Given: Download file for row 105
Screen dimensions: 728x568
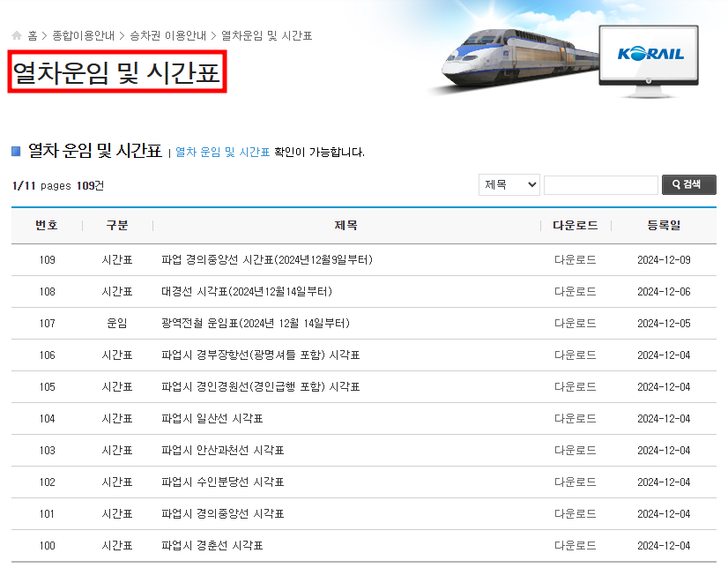Looking at the screenshot, I should pyautogui.click(x=576, y=387).
